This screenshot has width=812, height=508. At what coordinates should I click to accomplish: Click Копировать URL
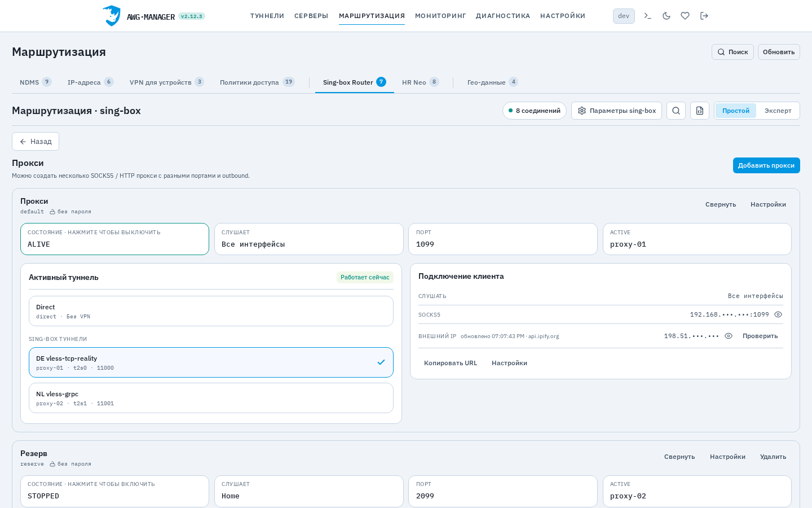click(451, 363)
